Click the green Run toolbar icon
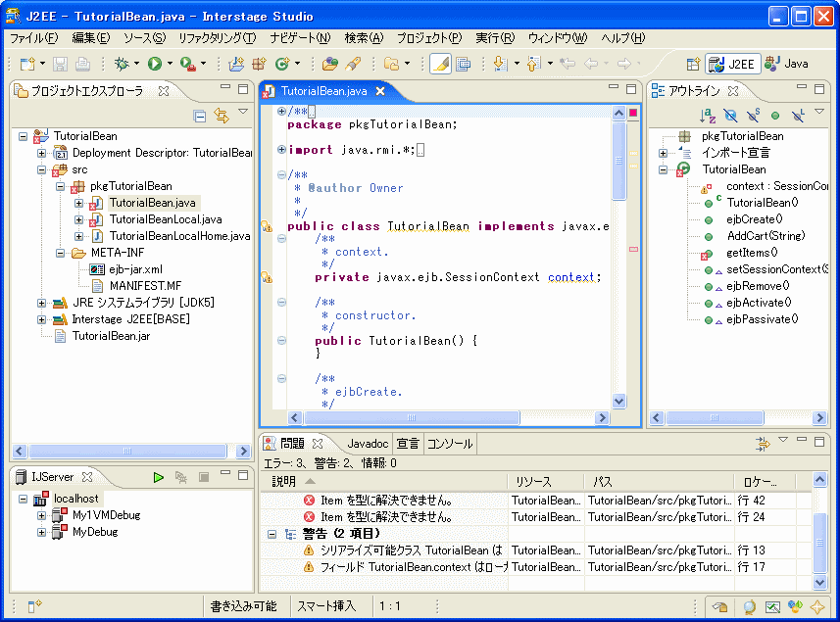This screenshot has height=622, width=840. tap(155, 65)
